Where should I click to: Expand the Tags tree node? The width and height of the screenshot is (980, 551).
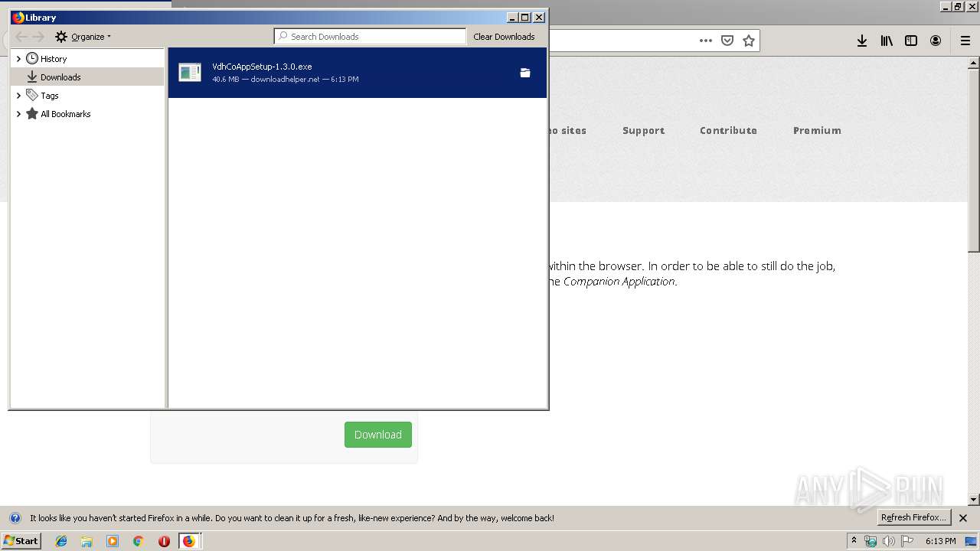pyautogui.click(x=18, y=96)
